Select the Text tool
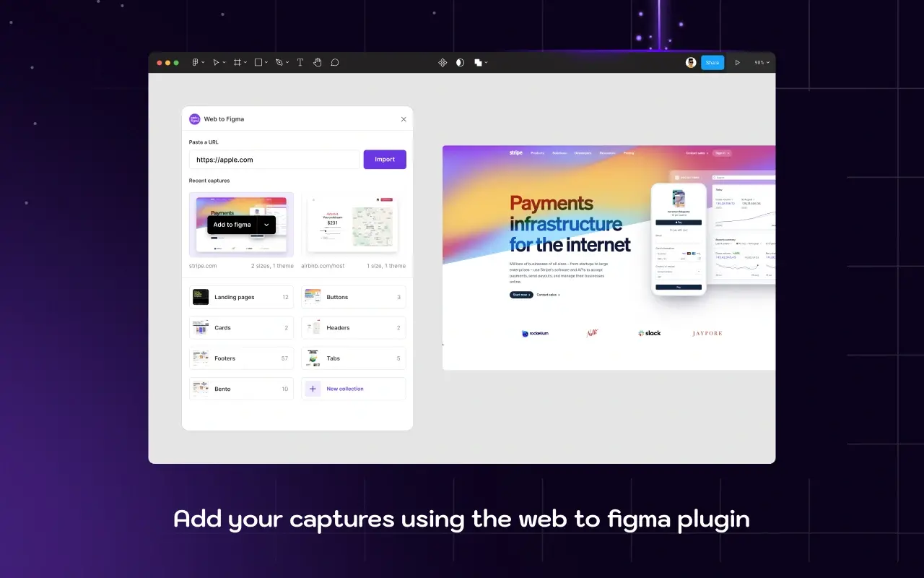 300,63
